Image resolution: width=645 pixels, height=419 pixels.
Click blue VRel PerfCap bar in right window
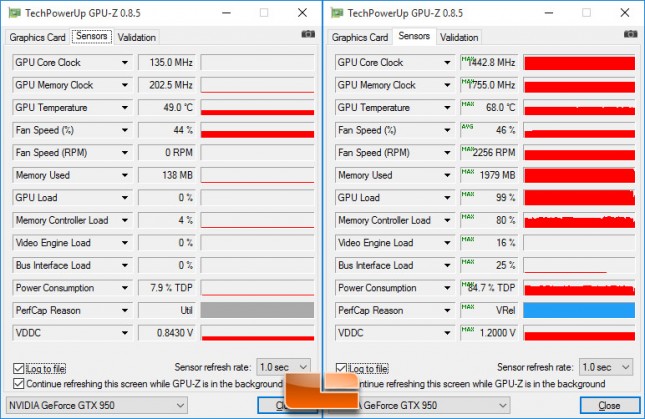[579, 310]
